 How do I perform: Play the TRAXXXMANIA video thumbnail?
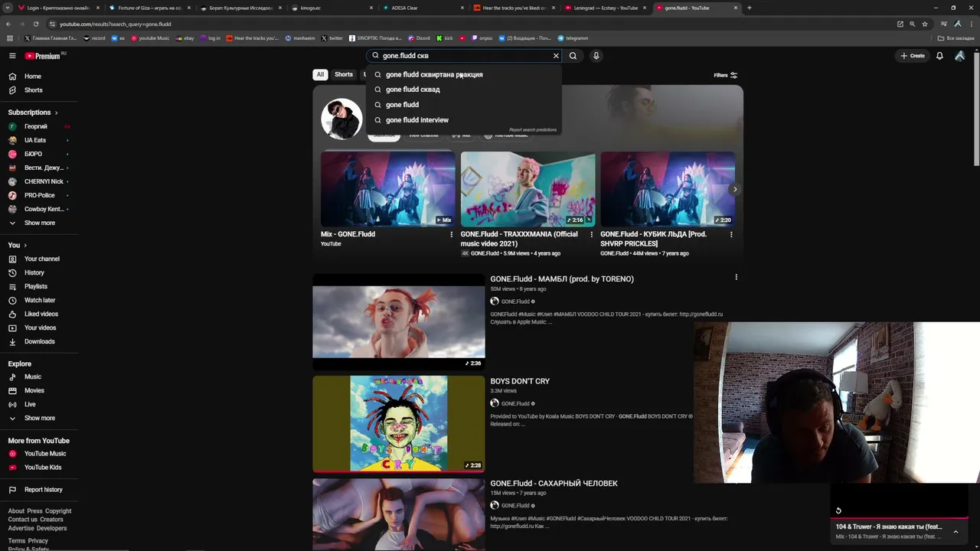pos(528,189)
